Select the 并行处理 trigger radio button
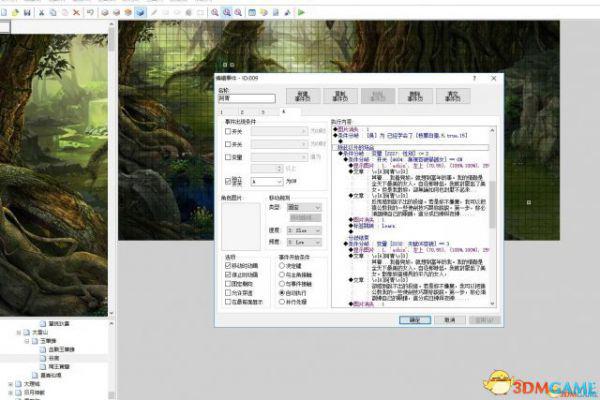Viewport: 600px width, 400px height. tap(282, 302)
